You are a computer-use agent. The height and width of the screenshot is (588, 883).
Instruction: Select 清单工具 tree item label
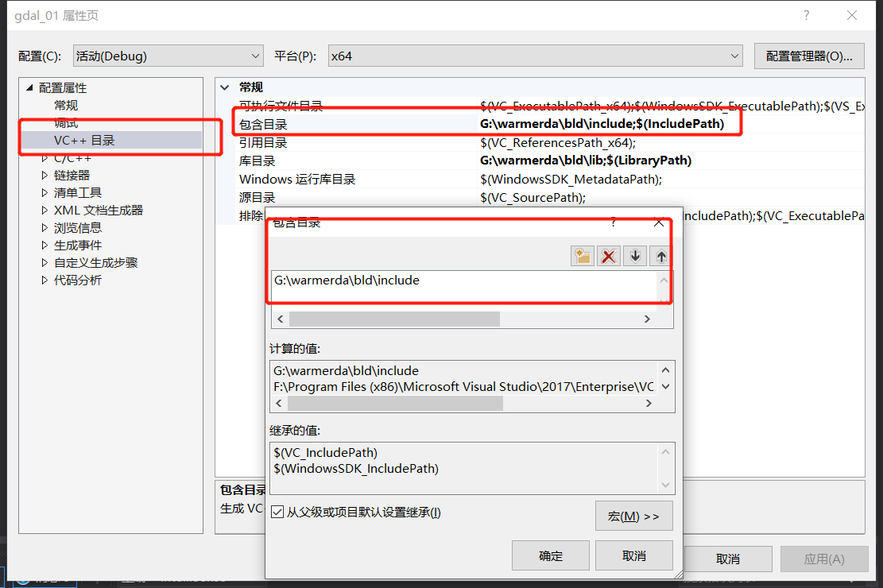click(x=78, y=192)
